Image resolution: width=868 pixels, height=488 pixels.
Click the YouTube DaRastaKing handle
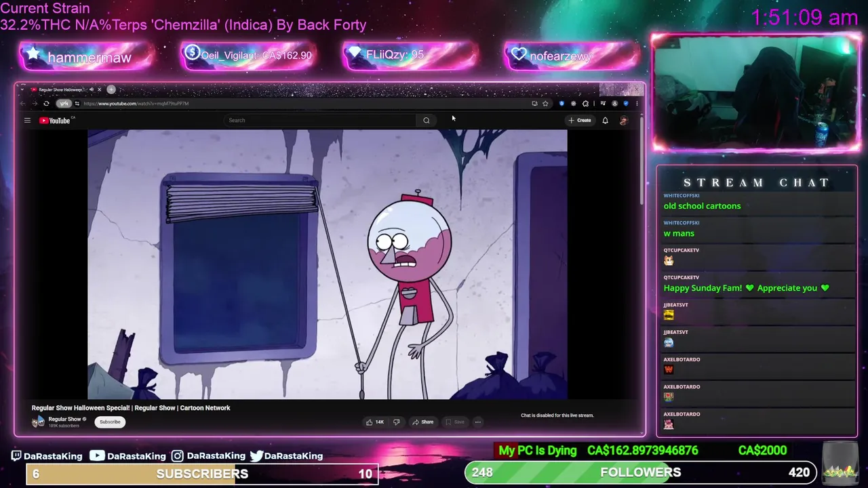[127, 455]
